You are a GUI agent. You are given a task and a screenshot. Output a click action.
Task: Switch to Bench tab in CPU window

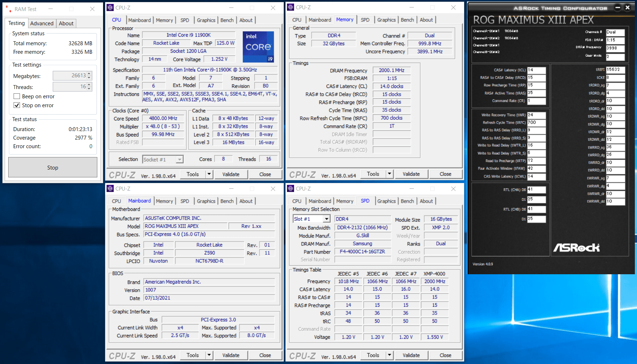[227, 20]
